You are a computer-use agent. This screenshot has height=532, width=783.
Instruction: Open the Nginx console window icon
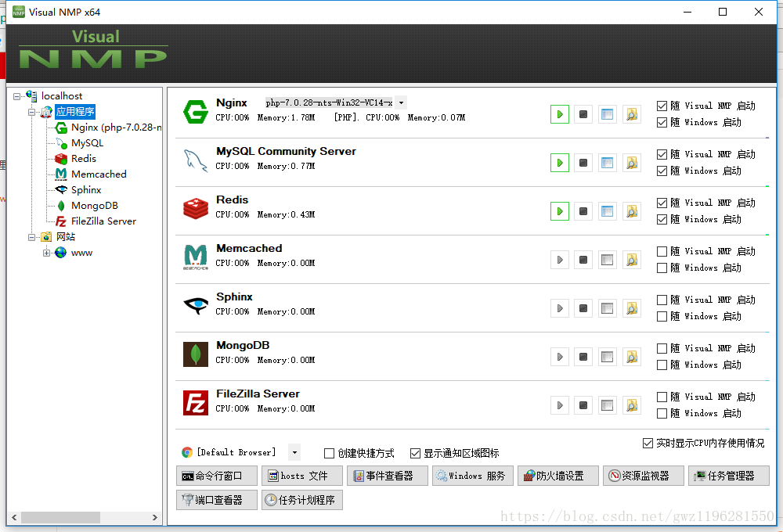(608, 114)
